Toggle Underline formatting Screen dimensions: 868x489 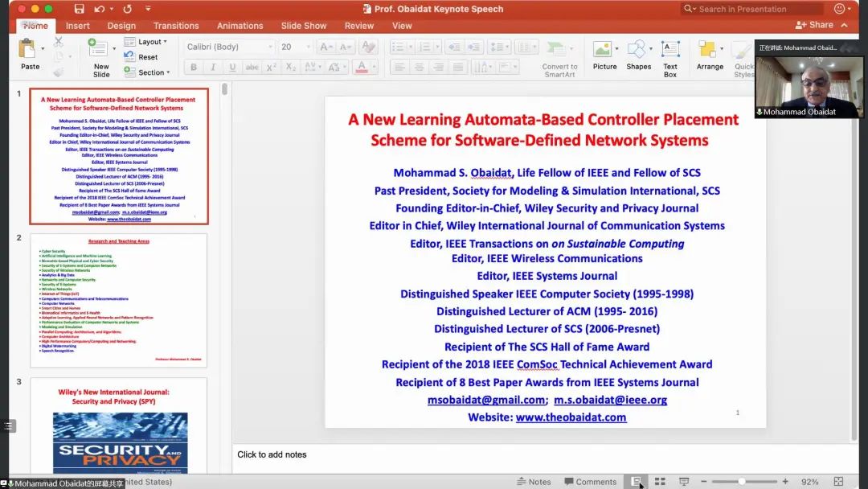(232, 67)
